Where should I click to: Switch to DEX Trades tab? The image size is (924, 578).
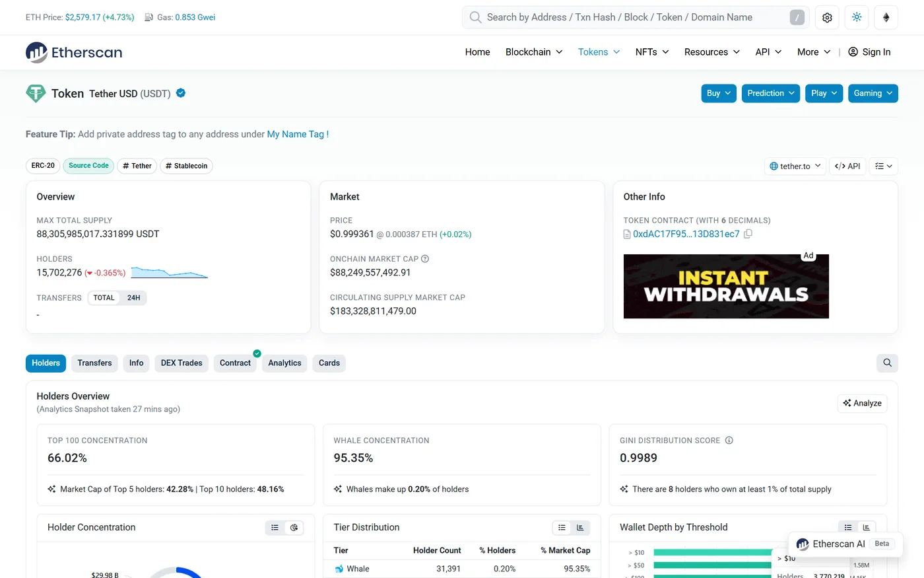click(x=181, y=363)
